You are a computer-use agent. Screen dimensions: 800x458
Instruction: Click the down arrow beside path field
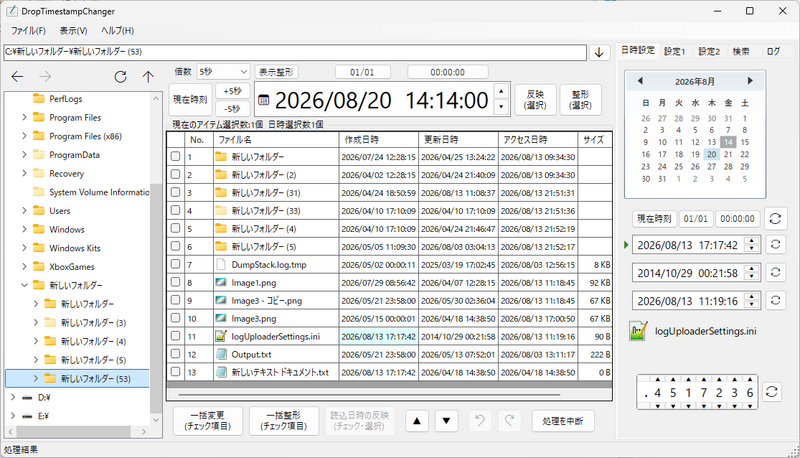click(599, 53)
